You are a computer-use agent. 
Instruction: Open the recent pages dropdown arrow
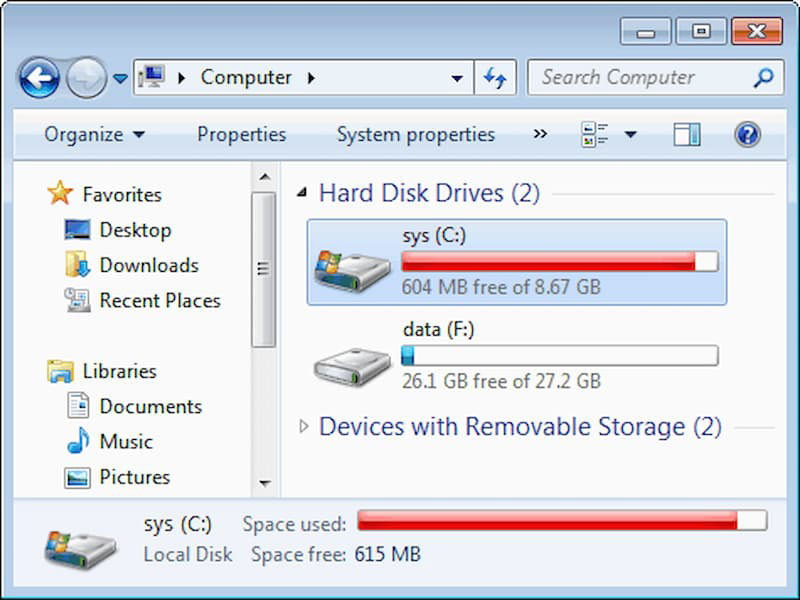coord(120,79)
